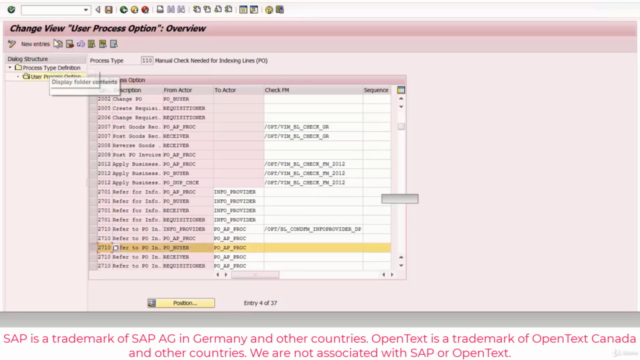The height and width of the screenshot is (360, 640).
Task: Open Customize Local Layout icon
Action: coord(280,9)
